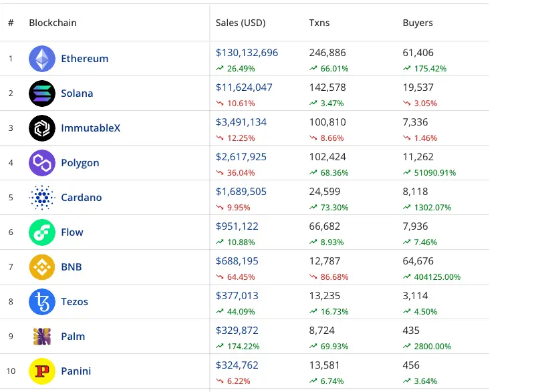Click Ethereum transactions count 246,886

(327, 53)
